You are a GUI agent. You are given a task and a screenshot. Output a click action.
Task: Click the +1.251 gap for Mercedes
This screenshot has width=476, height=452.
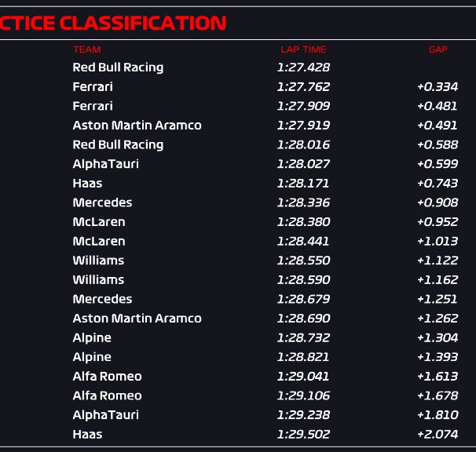coord(438,299)
